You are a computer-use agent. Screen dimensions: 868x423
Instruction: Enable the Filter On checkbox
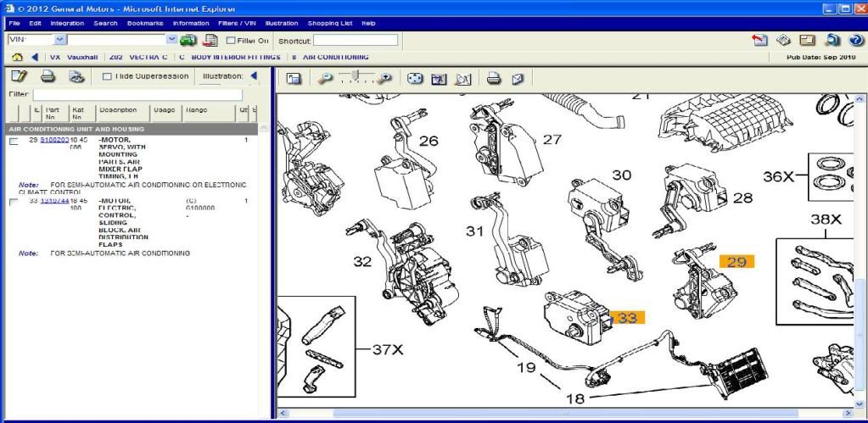tap(231, 41)
